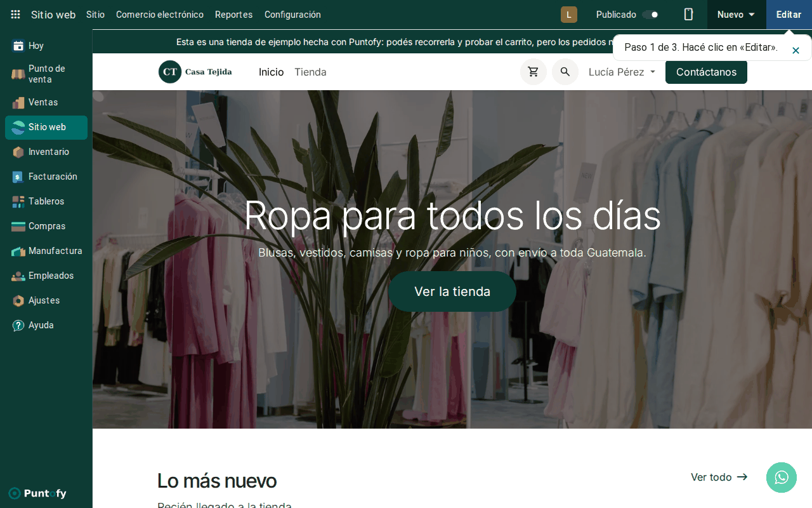Open the Configuración menu
Viewport: 812px width, 508px height.
[292, 15]
